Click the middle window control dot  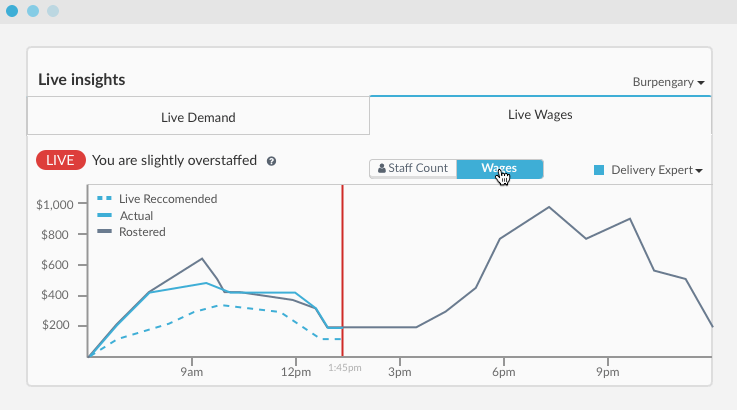coord(33,11)
